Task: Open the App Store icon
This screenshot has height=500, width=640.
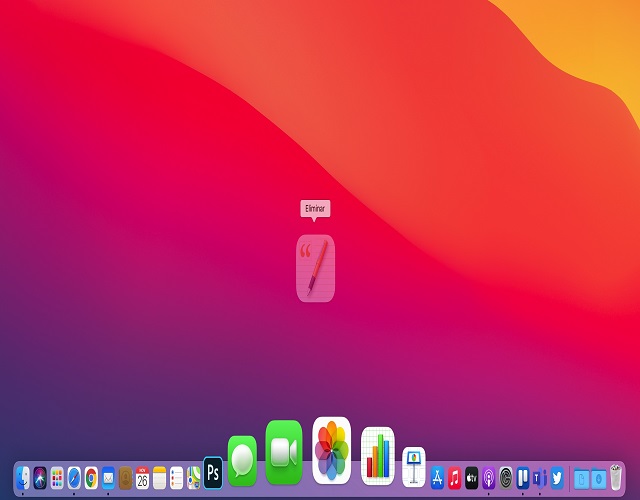Action: (437, 478)
